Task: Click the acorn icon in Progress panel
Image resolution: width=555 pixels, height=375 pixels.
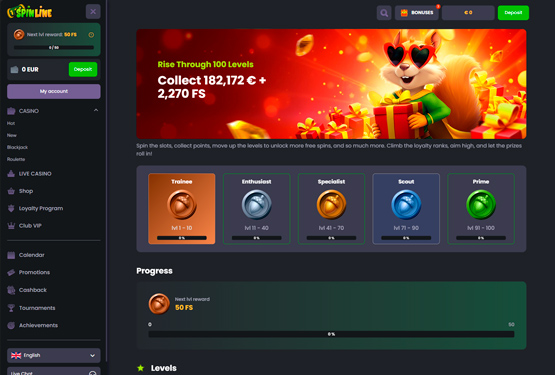Action: click(x=159, y=304)
